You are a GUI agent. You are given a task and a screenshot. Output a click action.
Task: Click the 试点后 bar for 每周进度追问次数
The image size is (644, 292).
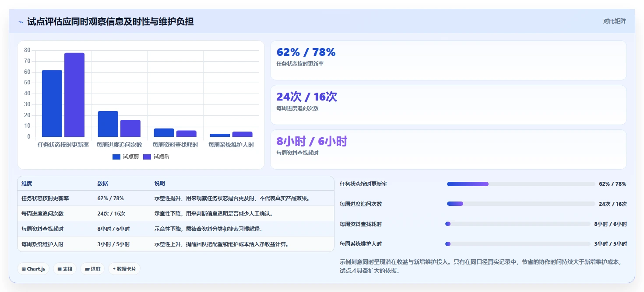click(x=130, y=129)
